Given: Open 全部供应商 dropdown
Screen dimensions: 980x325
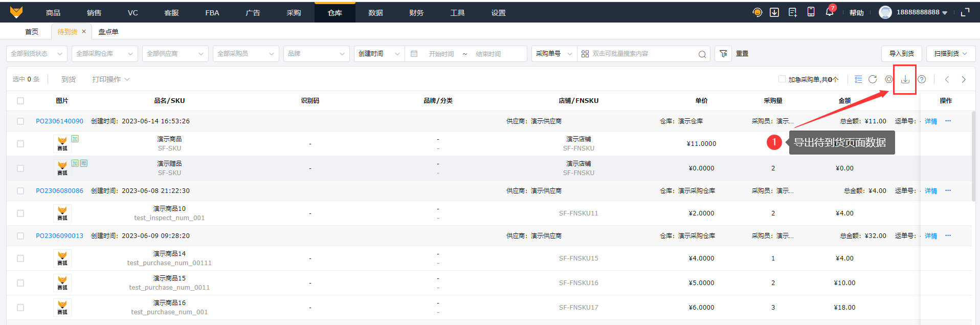Looking at the screenshot, I should point(175,54).
